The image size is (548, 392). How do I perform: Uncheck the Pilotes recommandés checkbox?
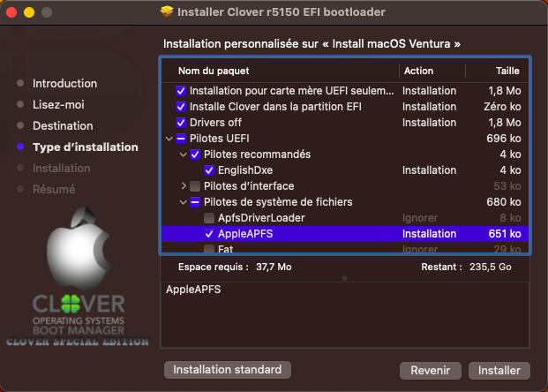point(195,155)
